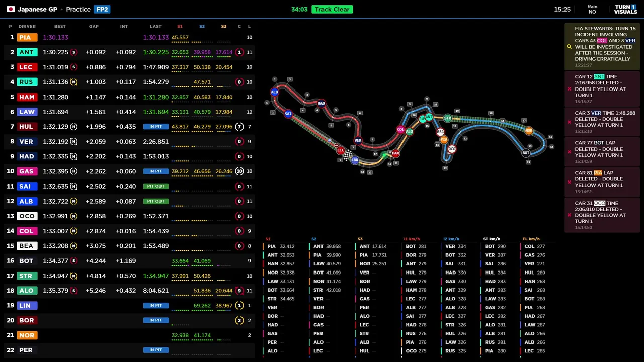The width and height of the screenshot is (644, 362).
Task: Click the Rain NO indicator
Action: click(x=592, y=9)
